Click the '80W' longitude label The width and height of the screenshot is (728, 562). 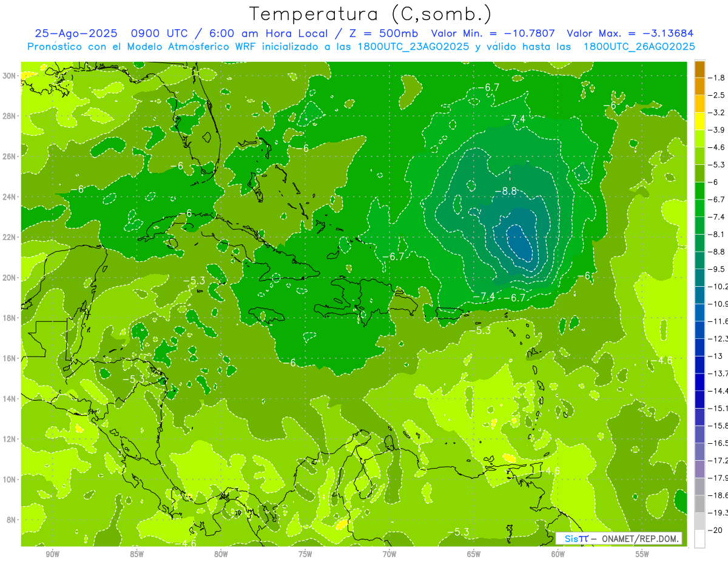pyautogui.click(x=221, y=554)
